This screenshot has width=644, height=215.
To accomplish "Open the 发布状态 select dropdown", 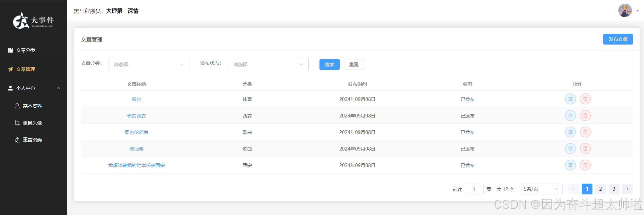I will (x=268, y=64).
